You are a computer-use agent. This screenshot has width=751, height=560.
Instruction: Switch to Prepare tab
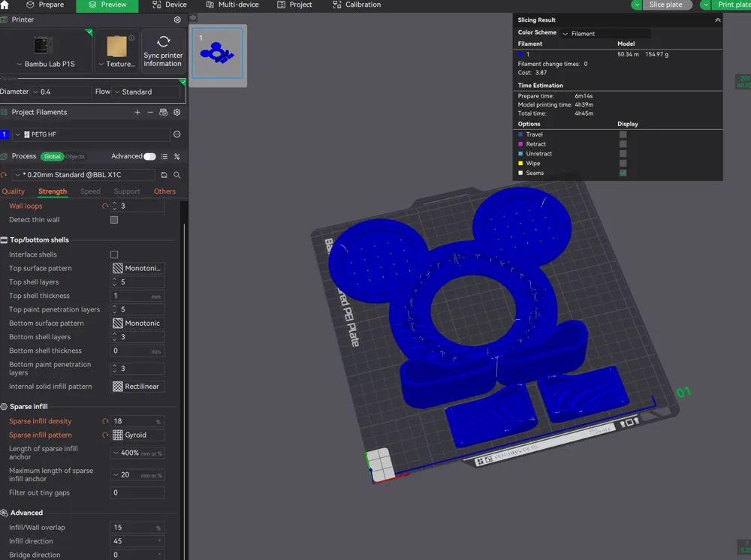(45, 5)
